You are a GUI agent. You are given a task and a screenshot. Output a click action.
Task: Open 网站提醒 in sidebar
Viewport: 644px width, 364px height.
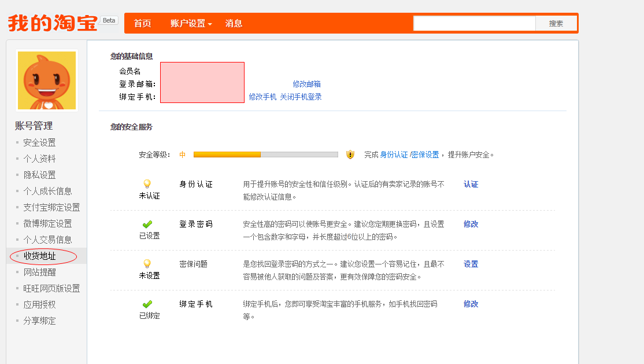(39, 273)
